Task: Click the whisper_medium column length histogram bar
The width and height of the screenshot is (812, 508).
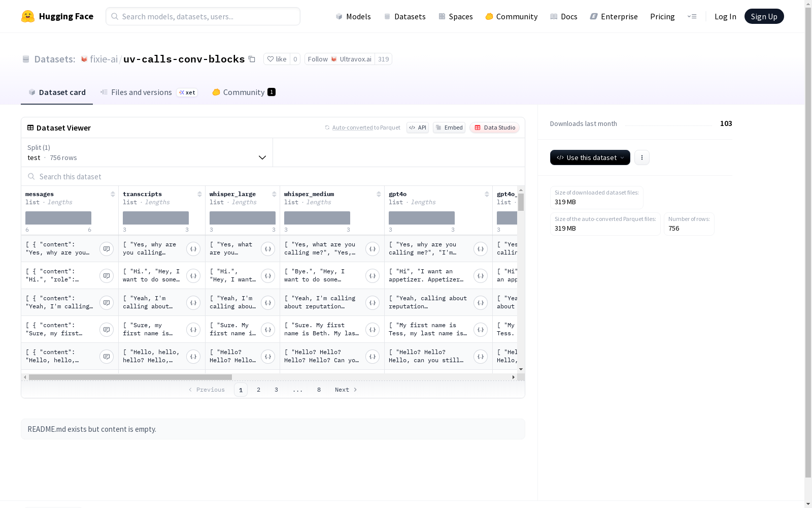Action: [317, 218]
